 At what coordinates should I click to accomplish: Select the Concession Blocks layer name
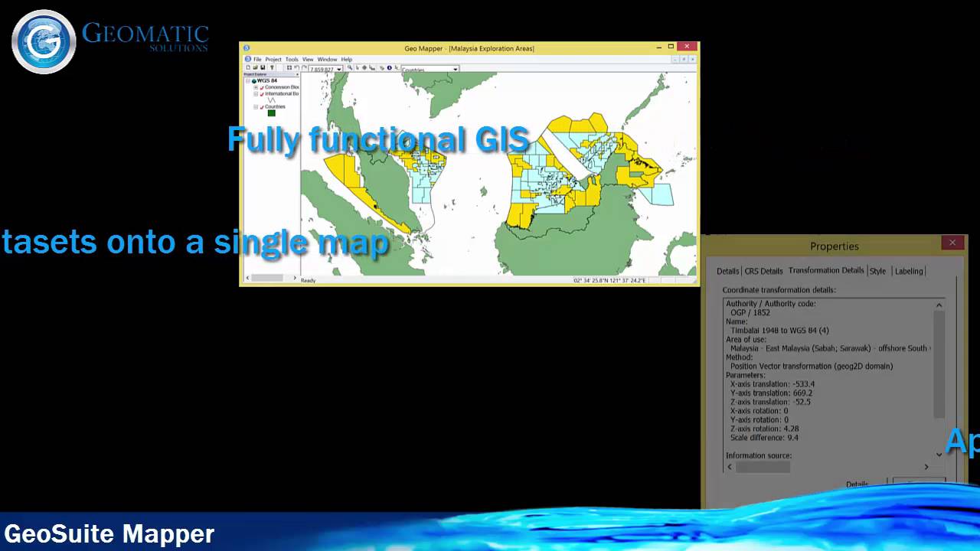coord(282,87)
